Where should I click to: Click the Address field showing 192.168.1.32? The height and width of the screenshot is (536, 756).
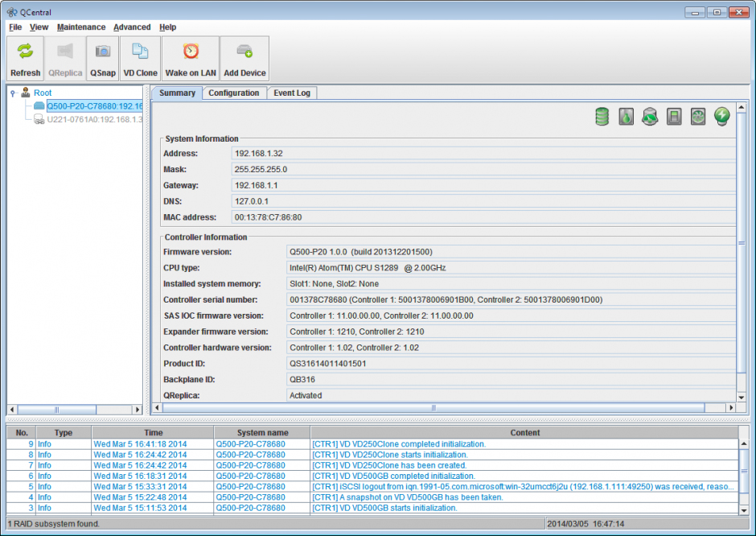point(483,154)
